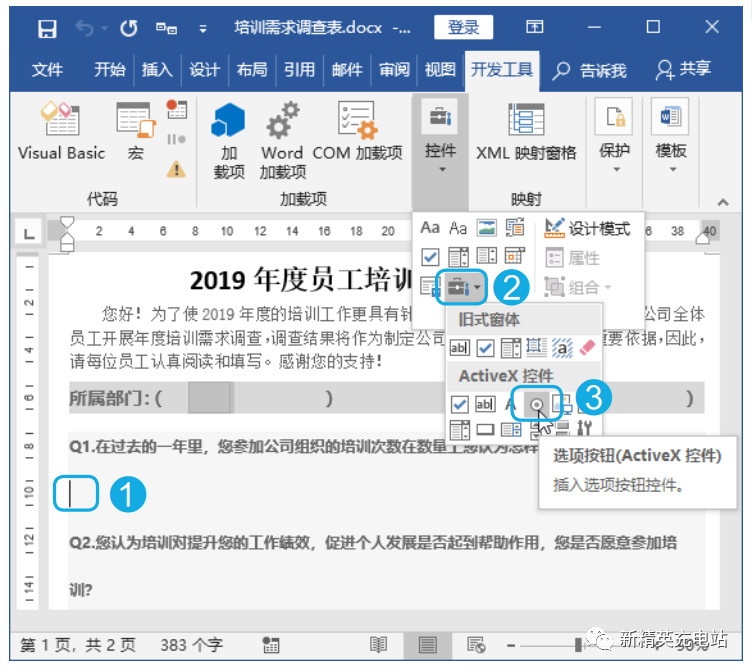
Task: Click the 告诉我 search box
Action: (x=589, y=71)
